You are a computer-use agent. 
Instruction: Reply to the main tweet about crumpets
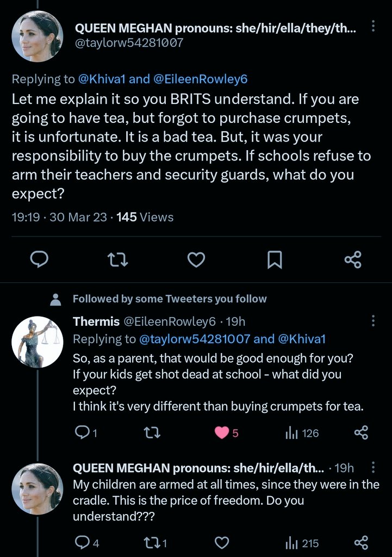pos(39,260)
